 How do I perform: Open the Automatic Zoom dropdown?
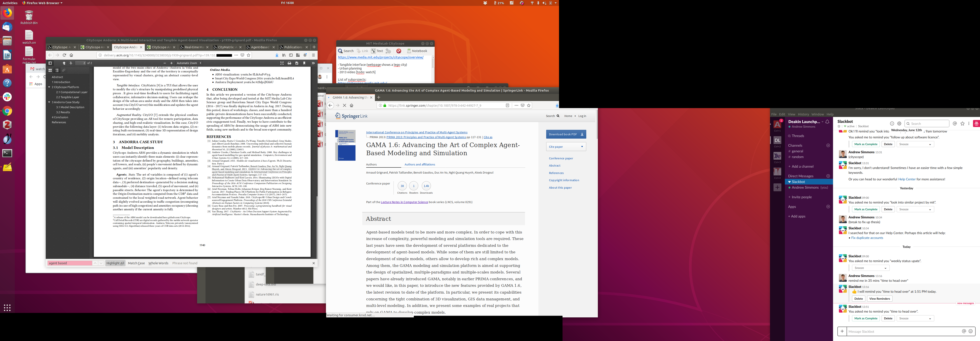tap(189, 63)
